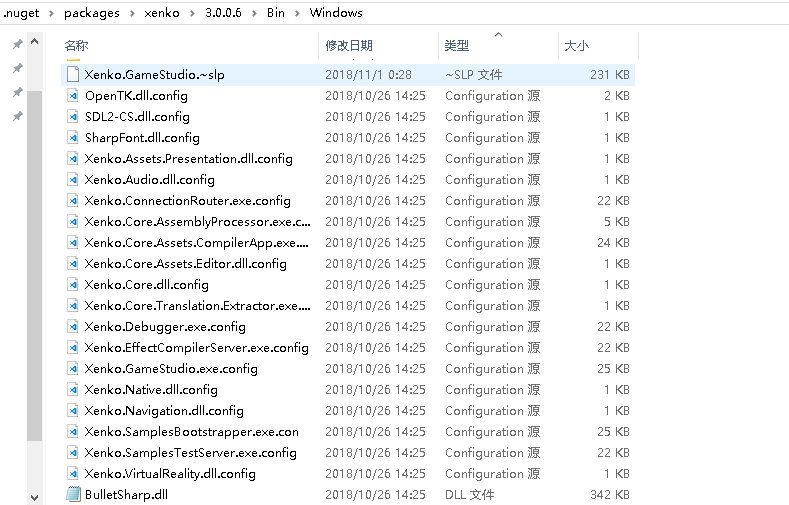Click the BulletSharp.dll file icon
Image resolution: width=789 pixels, height=505 pixels.
(x=73, y=494)
